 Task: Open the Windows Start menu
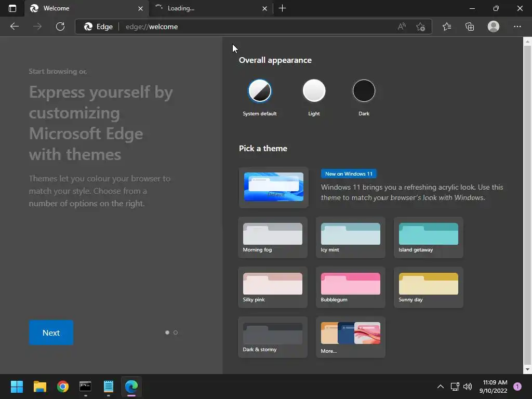pos(17,387)
